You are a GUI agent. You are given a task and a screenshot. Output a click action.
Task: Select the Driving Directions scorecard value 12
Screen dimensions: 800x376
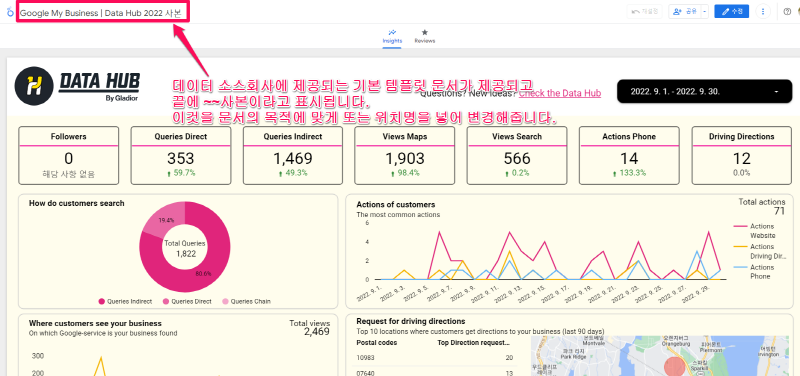pyautogui.click(x=741, y=158)
